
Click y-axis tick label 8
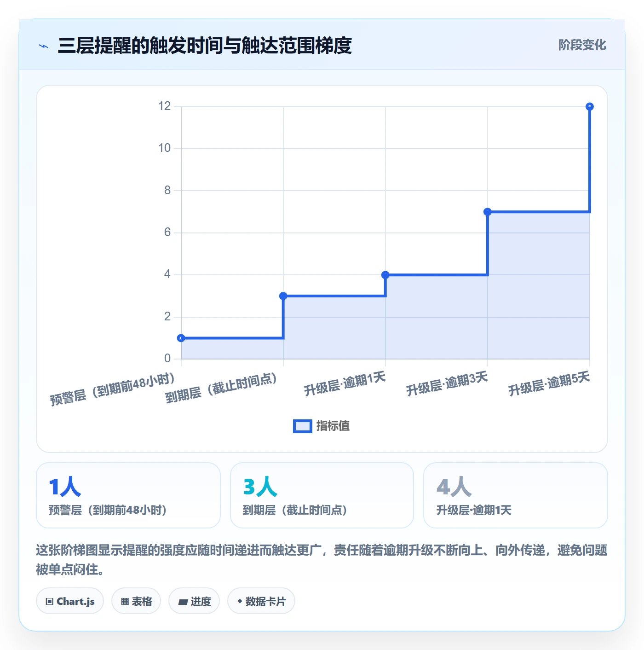coord(167,190)
